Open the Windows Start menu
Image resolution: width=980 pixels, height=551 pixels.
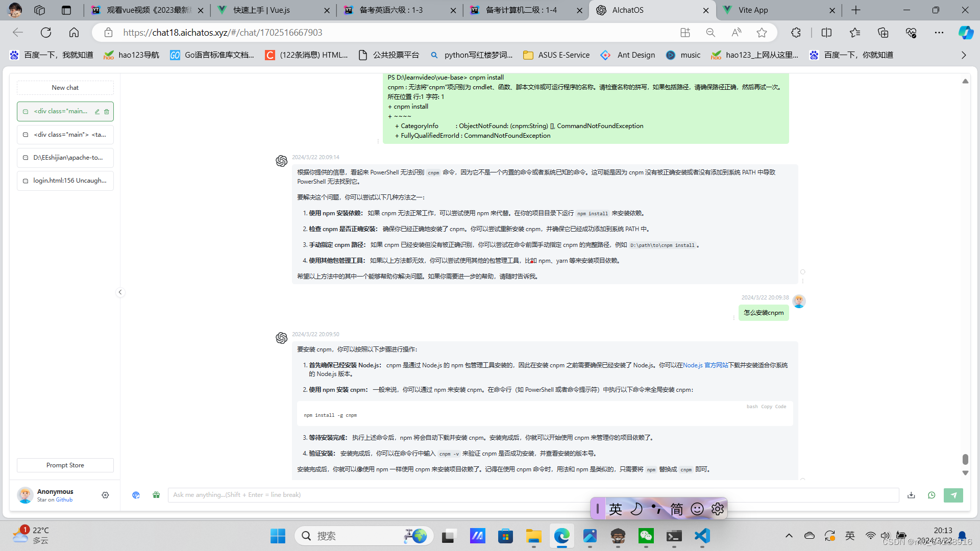pyautogui.click(x=278, y=536)
